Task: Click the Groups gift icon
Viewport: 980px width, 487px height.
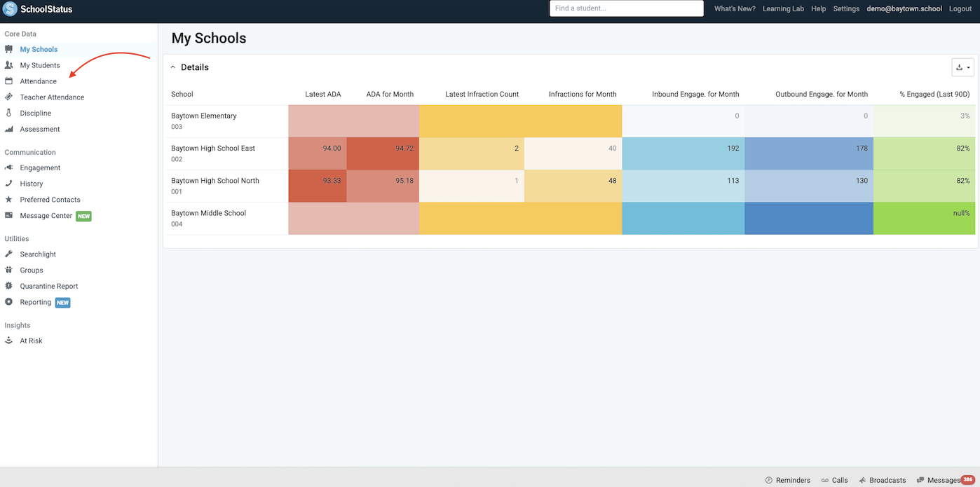Action: tap(9, 270)
